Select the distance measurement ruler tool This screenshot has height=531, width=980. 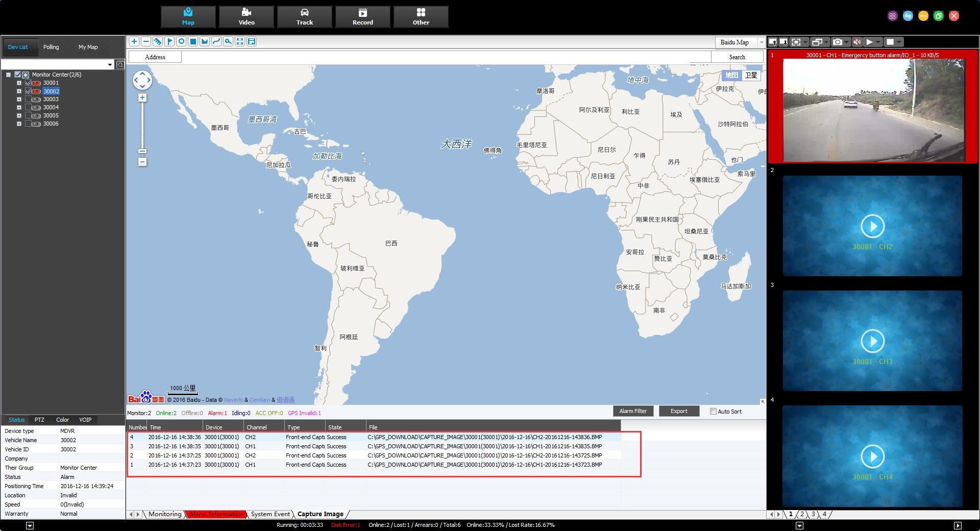[x=158, y=41]
